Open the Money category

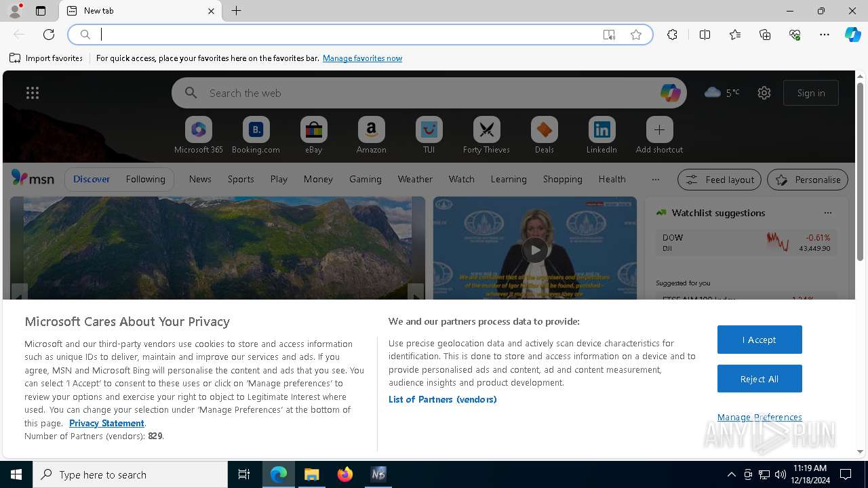(318, 179)
